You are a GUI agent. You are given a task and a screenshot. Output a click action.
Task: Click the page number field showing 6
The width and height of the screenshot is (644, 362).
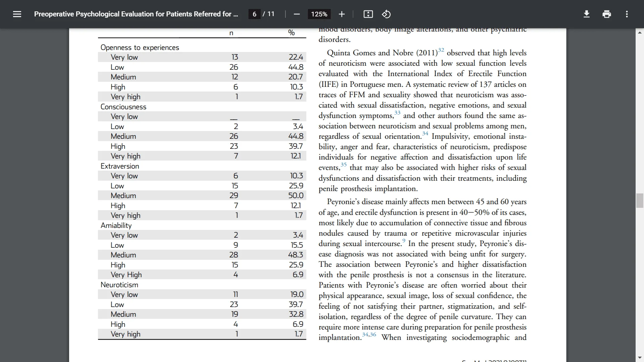(x=255, y=14)
